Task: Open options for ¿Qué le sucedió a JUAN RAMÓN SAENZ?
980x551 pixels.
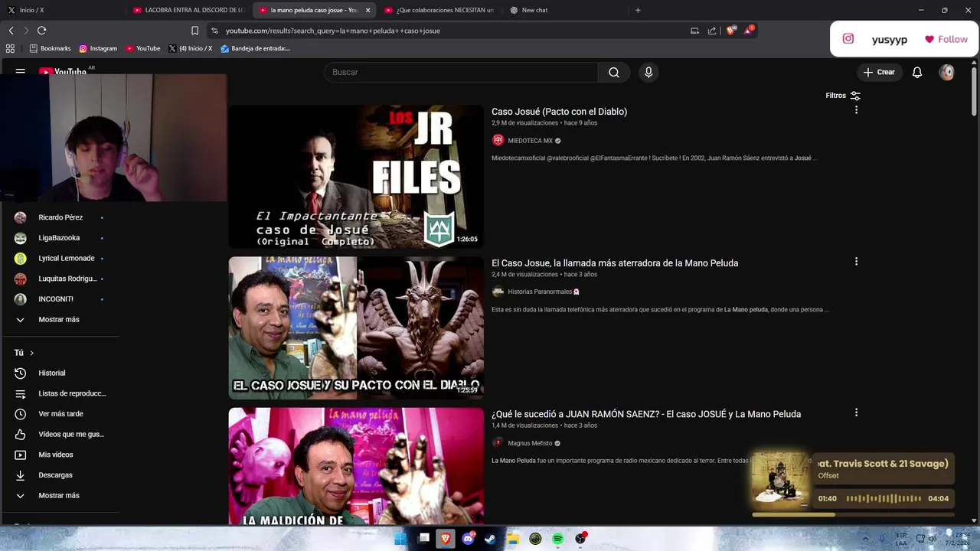Action: [856, 412]
